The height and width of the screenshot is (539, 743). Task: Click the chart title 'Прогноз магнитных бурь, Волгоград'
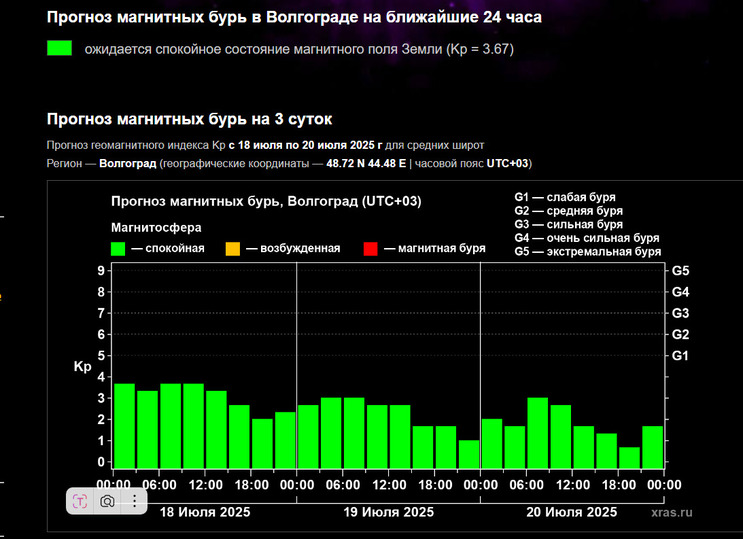click(266, 201)
